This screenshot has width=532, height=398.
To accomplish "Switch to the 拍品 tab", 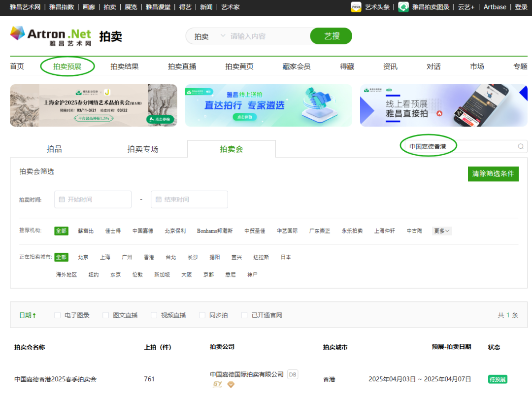I will (x=54, y=149).
